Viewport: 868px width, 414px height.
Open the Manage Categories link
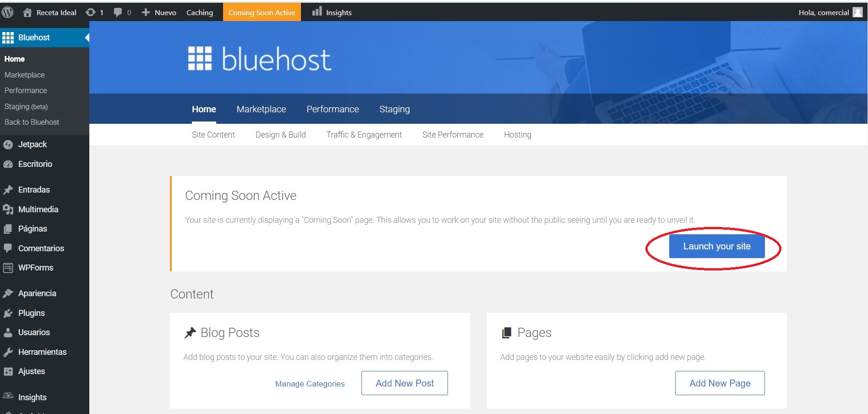tap(310, 384)
